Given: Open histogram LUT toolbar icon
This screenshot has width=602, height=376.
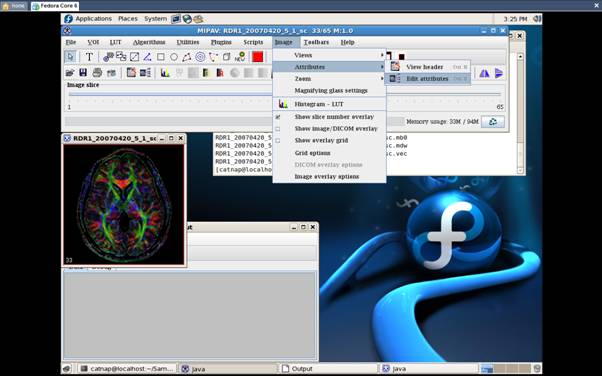Looking at the screenshot, I should tap(165, 73).
